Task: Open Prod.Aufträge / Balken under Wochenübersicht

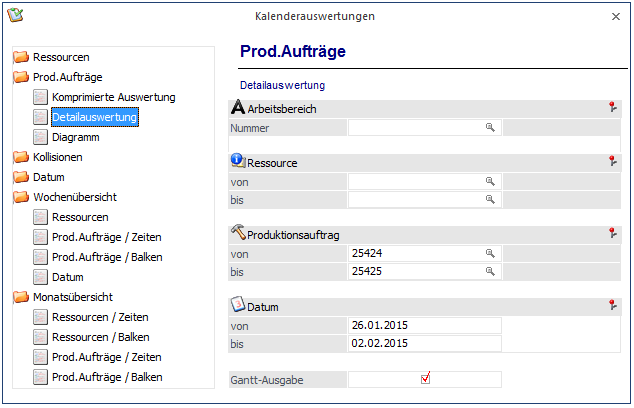Action: (106, 257)
